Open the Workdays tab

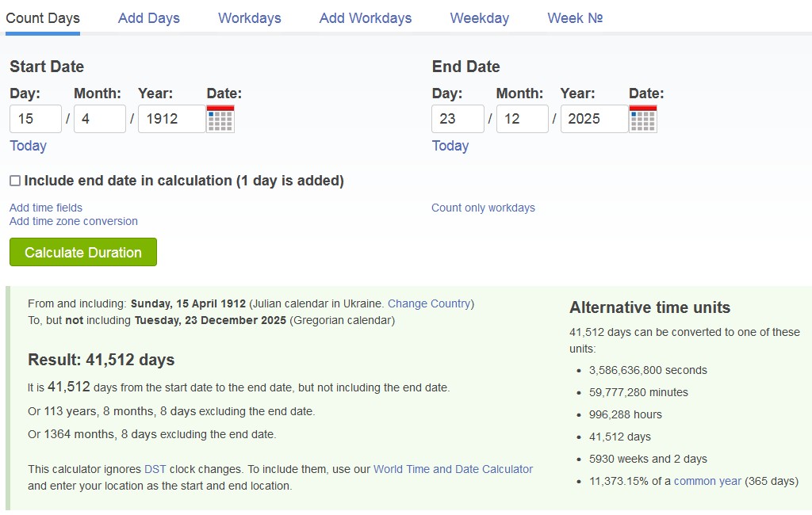coord(250,18)
